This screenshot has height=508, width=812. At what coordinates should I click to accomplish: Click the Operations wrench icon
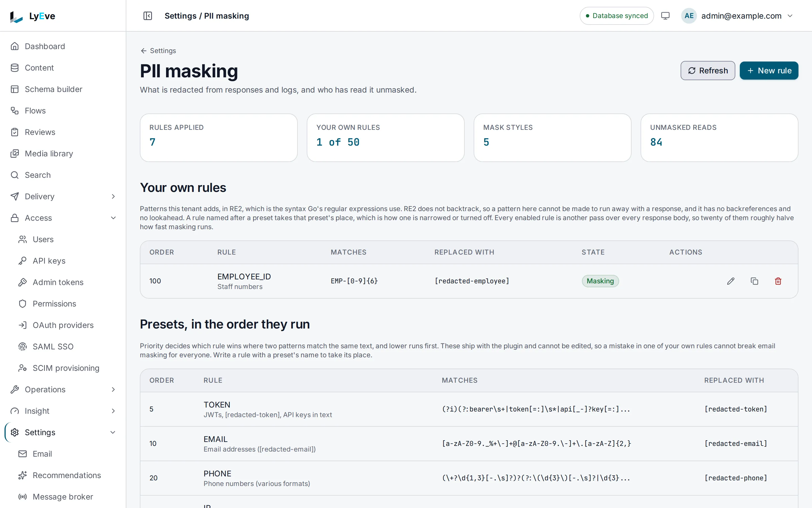click(14, 389)
